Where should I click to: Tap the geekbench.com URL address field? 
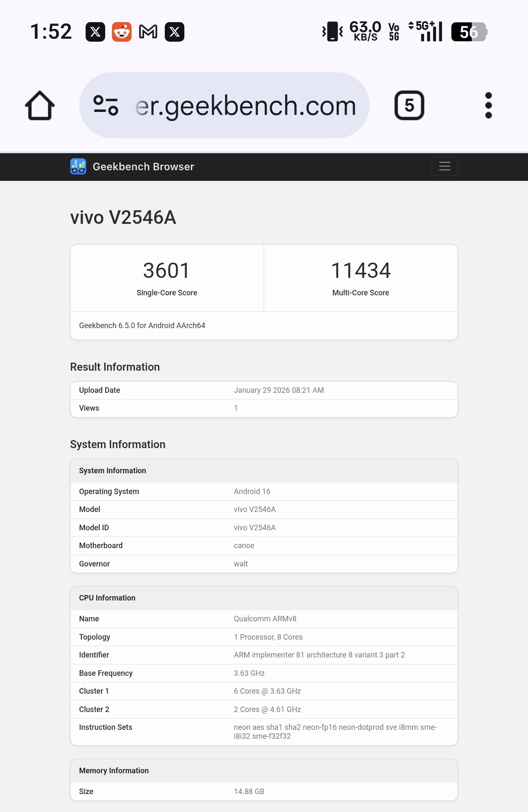tap(245, 106)
